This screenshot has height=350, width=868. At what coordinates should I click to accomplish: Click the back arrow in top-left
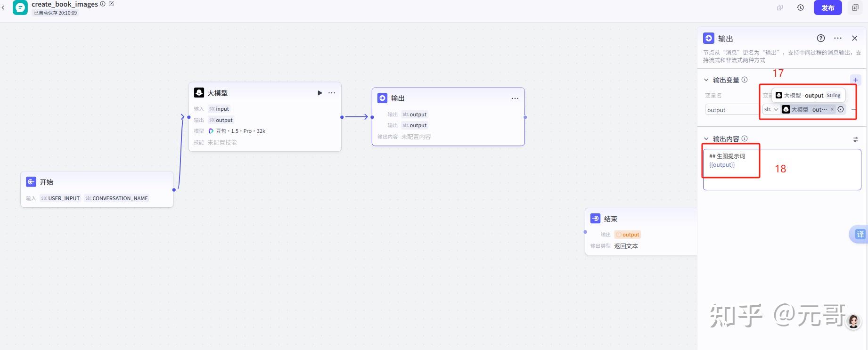click(x=3, y=8)
